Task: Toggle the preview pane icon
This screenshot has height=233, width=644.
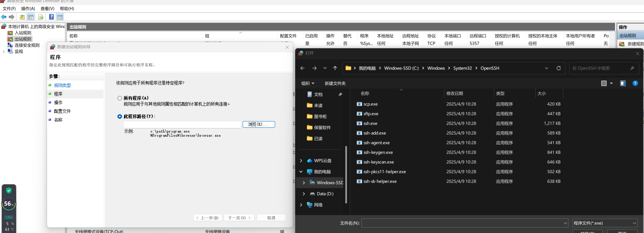Action: (623, 83)
